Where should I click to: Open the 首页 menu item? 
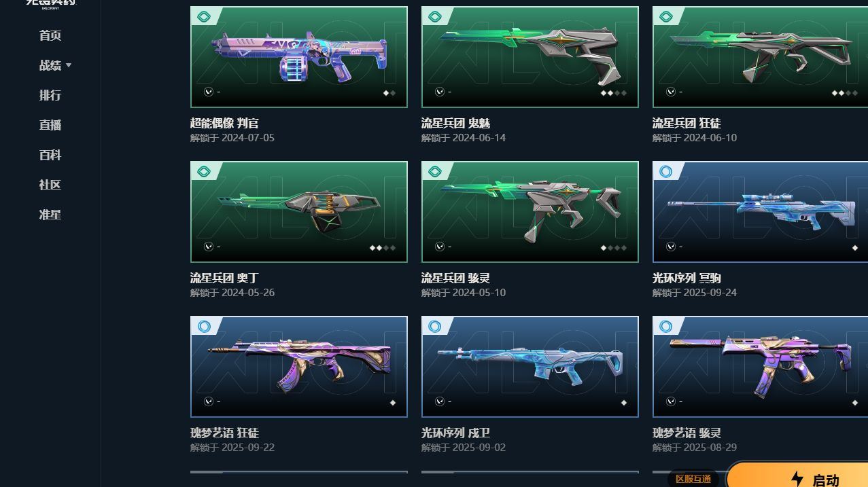click(x=50, y=35)
